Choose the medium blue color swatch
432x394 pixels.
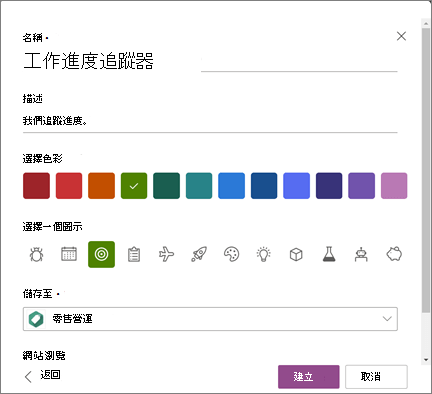[231, 186]
